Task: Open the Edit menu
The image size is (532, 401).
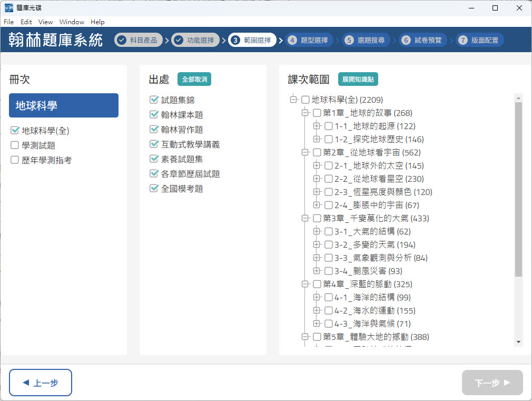Action: (x=26, y=22)
